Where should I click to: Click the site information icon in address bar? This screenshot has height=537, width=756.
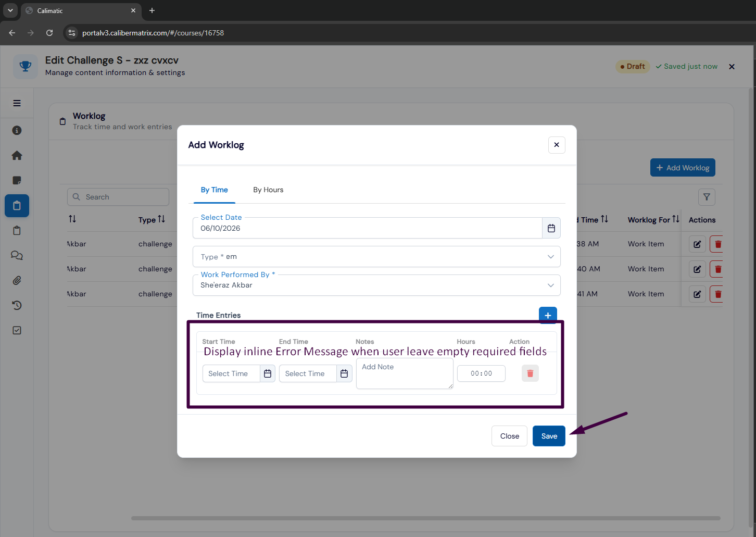[72, 33]
